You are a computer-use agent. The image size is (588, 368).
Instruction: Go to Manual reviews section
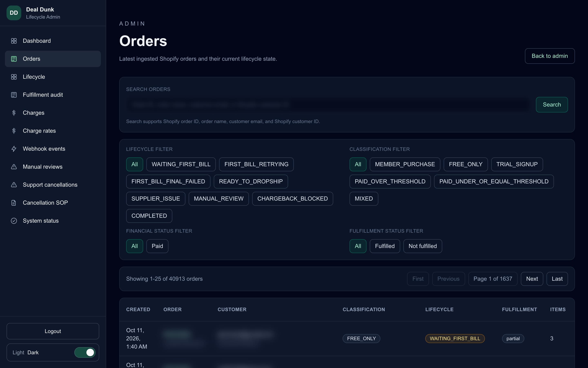point(53,167)
